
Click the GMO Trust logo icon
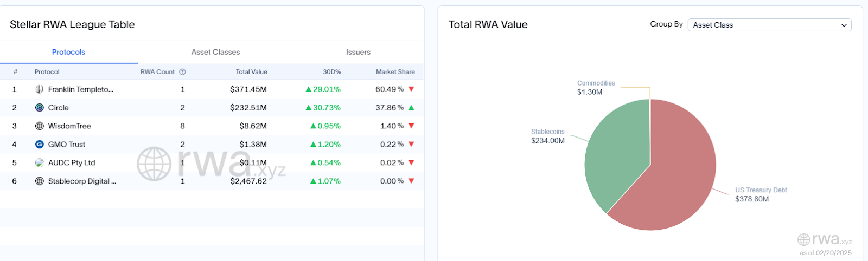39,145
